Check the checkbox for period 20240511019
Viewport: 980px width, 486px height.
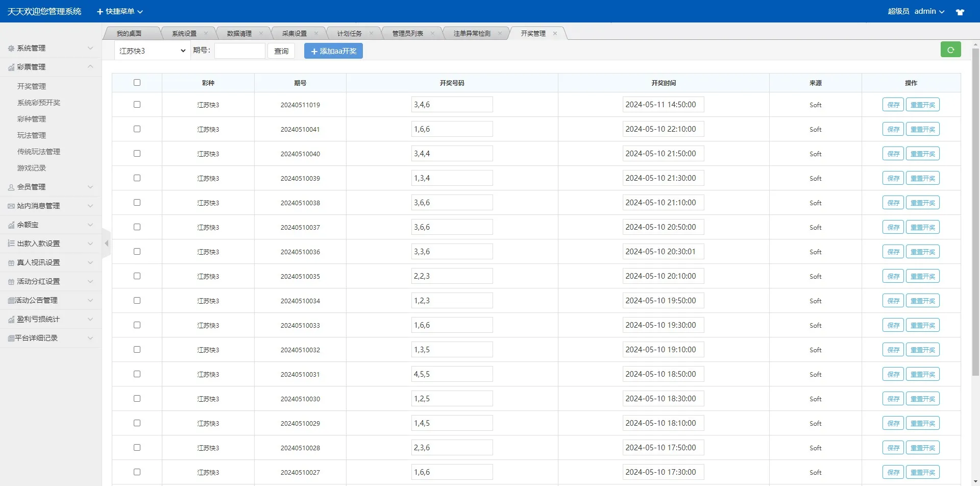[137, 104]
